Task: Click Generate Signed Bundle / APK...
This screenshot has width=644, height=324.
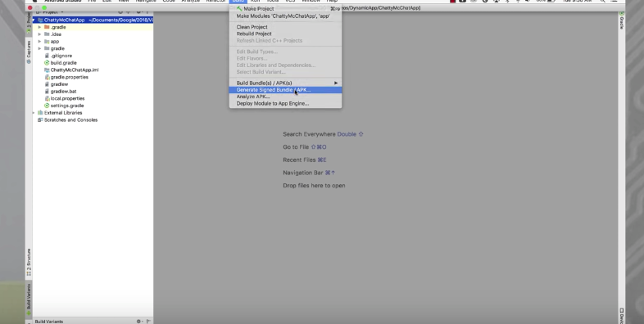Action: (x=285, y=90)
